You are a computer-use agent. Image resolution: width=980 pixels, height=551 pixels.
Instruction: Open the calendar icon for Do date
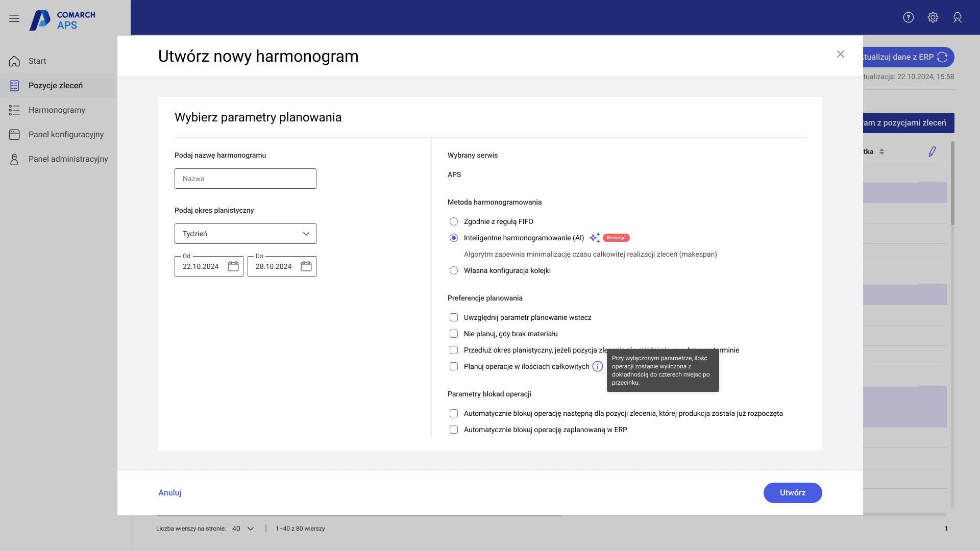[306, 266]
